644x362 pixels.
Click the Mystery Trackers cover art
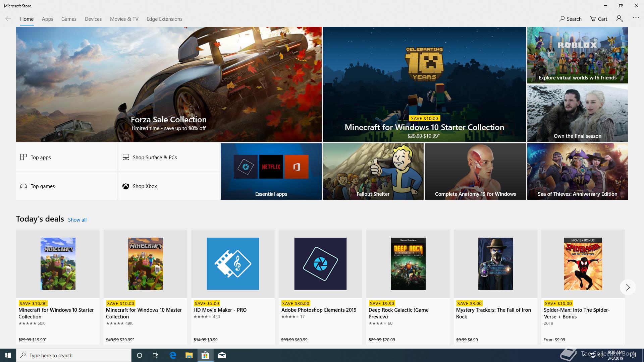click(x=495, y=264)
